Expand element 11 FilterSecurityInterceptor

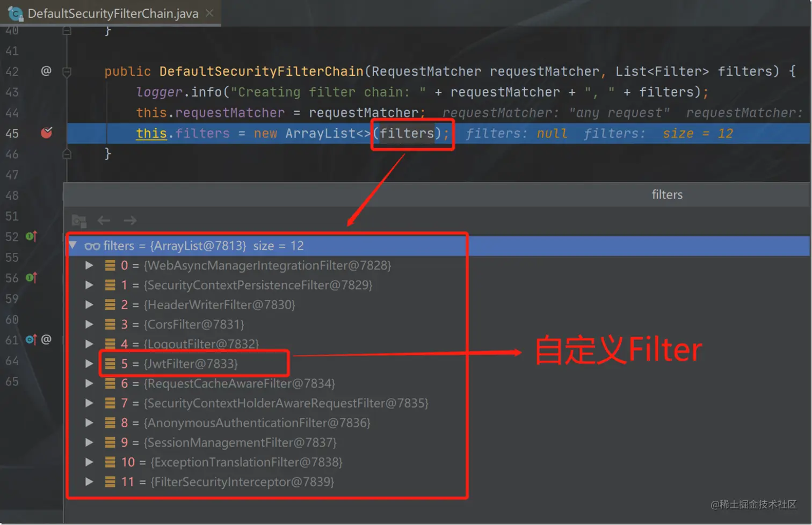click(89, 482)
